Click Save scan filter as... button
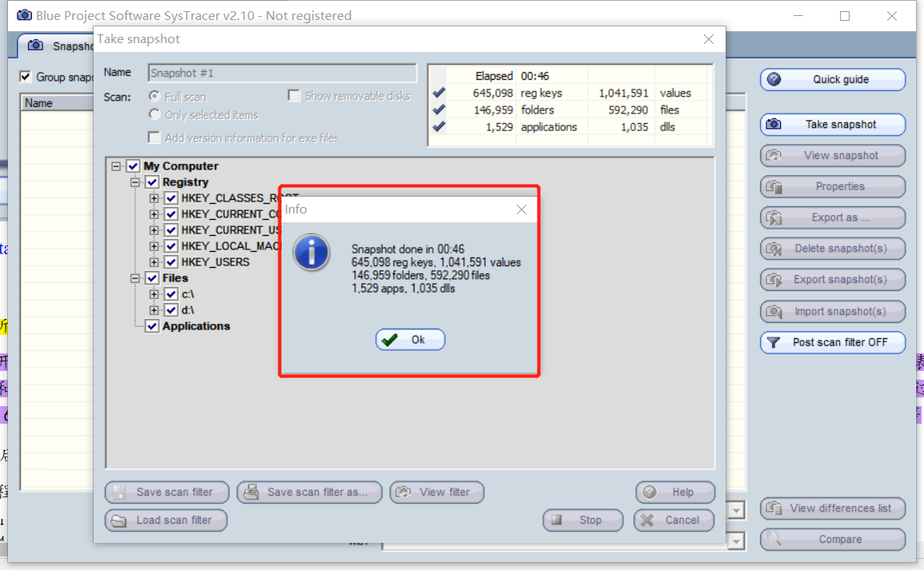 coord(310,492)
